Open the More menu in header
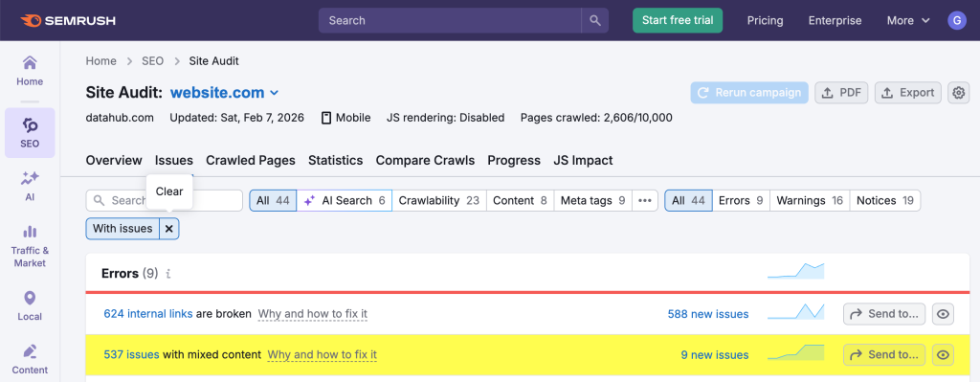980x382 pixels. coord(908,21)
